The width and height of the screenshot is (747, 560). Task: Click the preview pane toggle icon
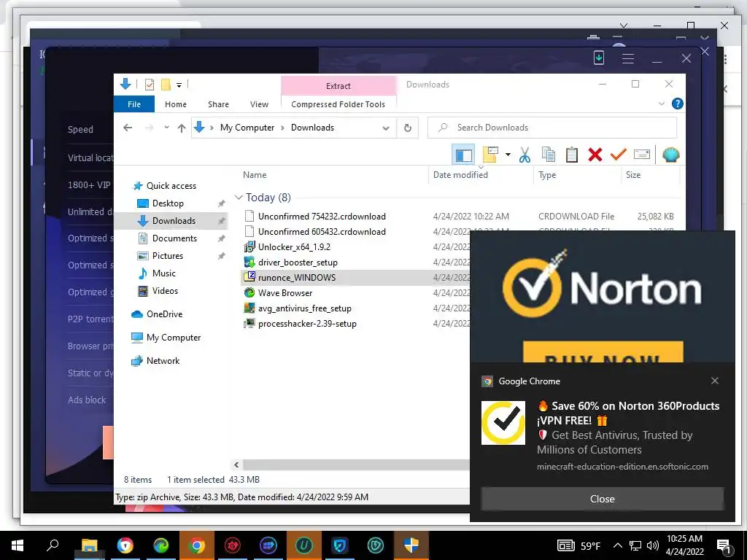pos(463,155)
